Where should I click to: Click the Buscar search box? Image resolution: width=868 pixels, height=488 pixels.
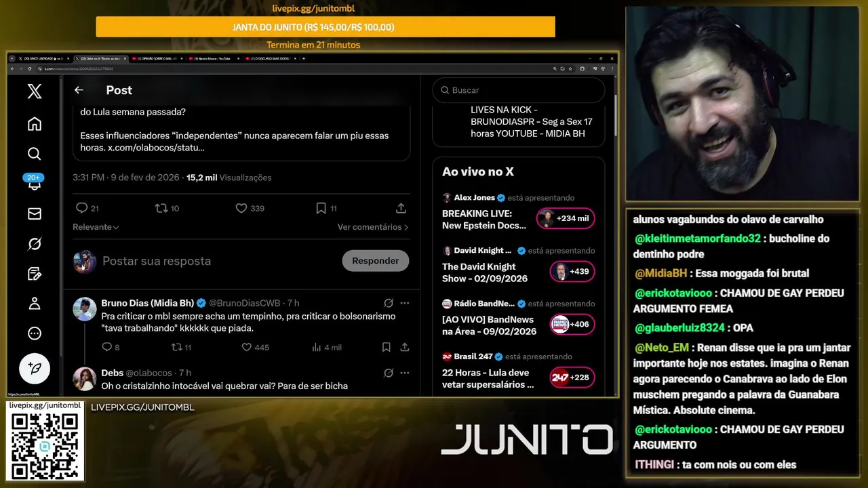[x=519, y=90]
